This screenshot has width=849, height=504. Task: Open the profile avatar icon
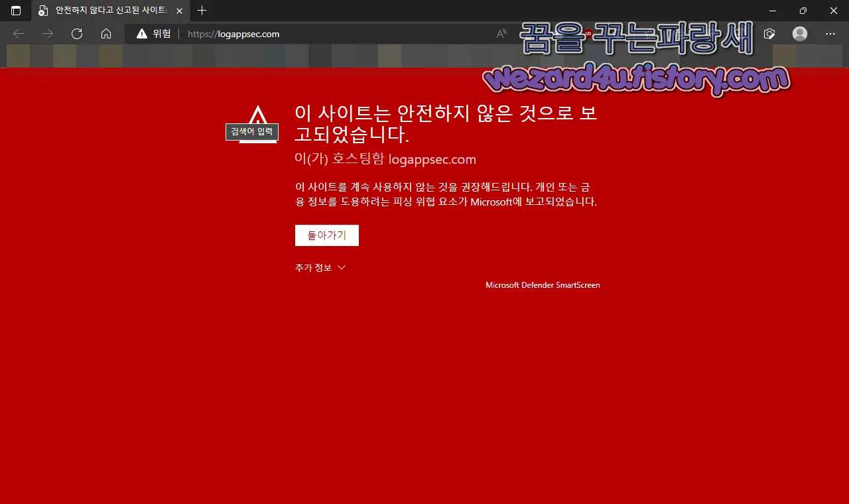tap(800, 34)
